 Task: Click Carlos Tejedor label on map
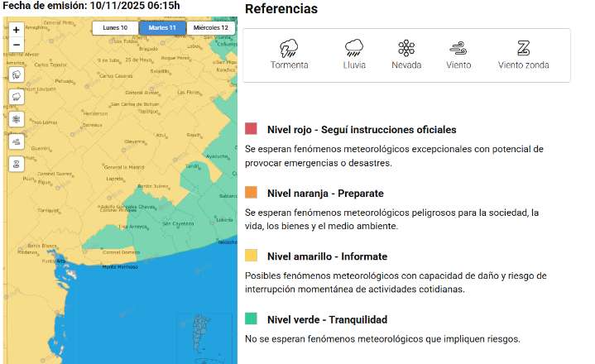pyautogui.click(x=50, y=65)
